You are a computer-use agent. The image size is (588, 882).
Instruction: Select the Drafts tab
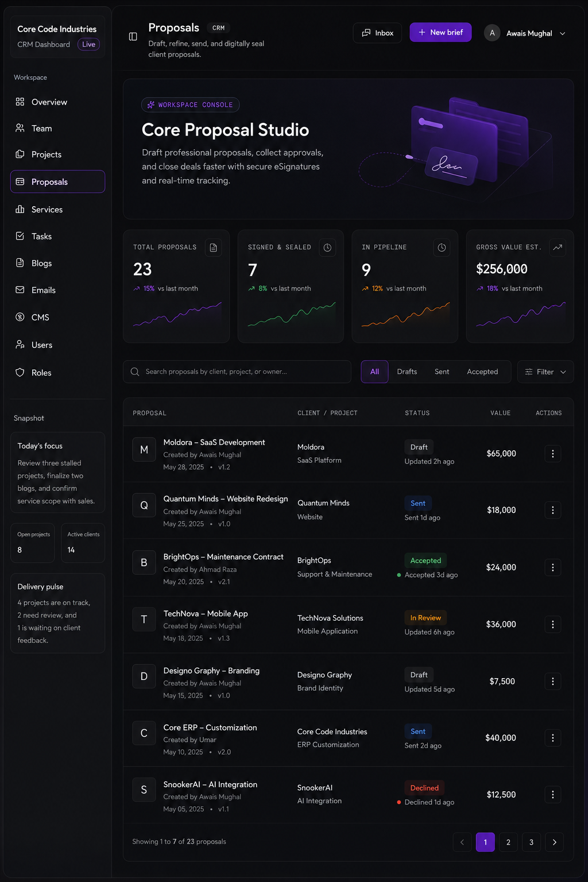[407, 372]
